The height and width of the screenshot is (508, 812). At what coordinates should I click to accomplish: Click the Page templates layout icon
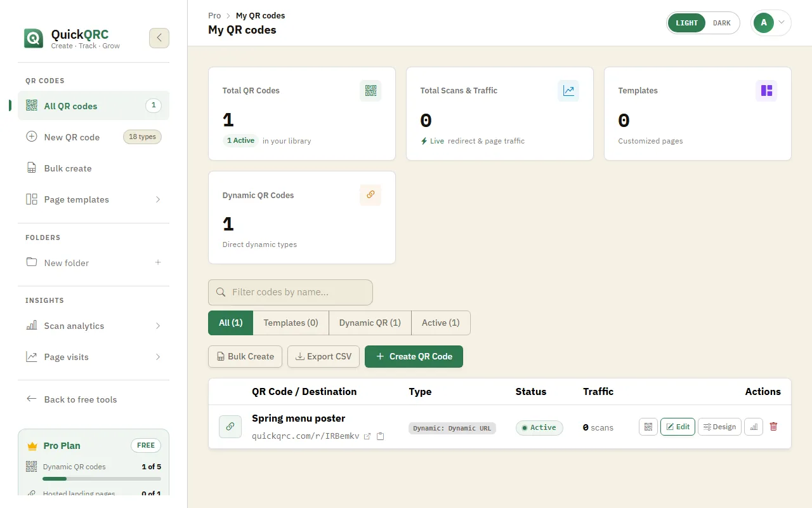32,199
